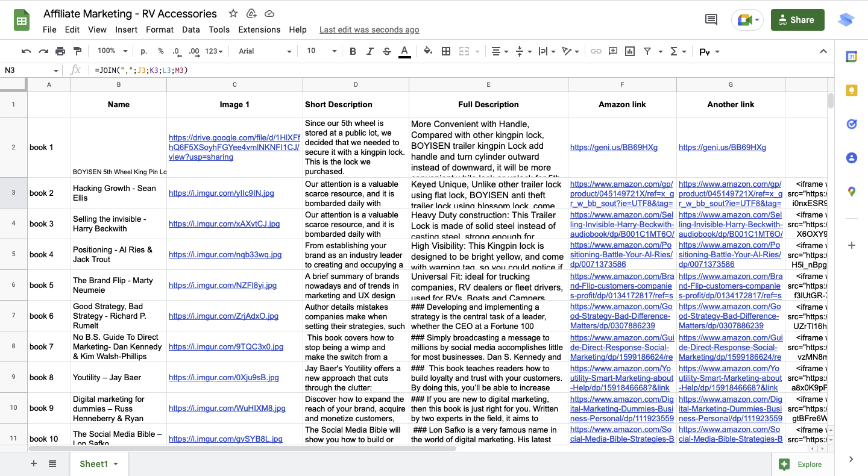Screen dimensions: 868x476
Task: Add a new sheet with plus button
Action: 34,463
